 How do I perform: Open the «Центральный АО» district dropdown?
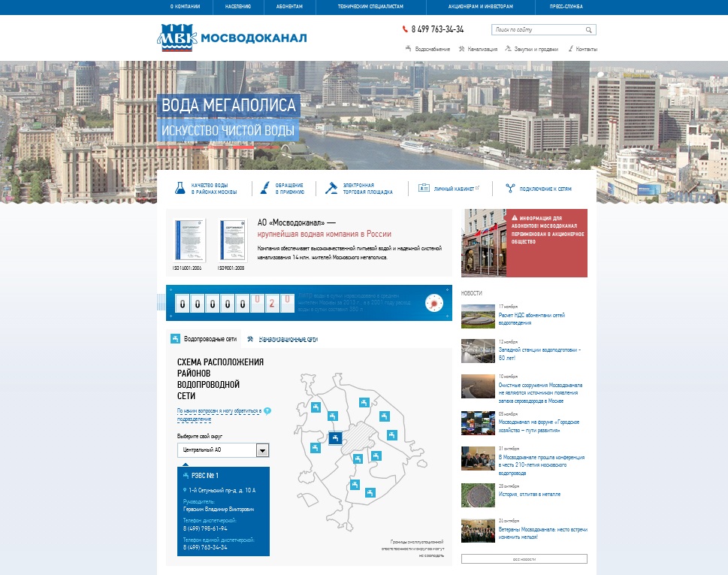point(223,450)
